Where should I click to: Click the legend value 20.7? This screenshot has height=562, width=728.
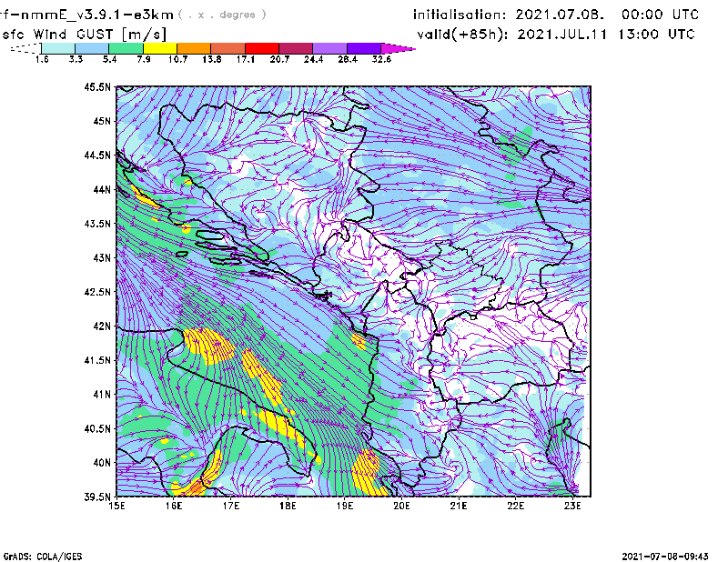[x=279, y=59]
